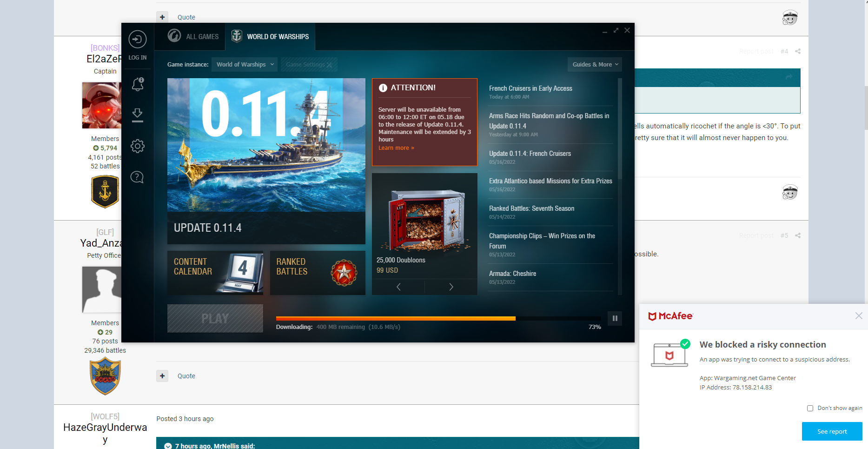Open the Content Calendar tile
Screen dimensions: 868x449
point(215,273)
